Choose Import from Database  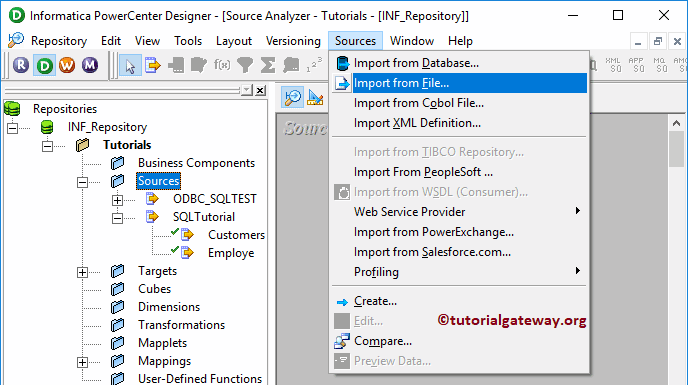(459, 63)
